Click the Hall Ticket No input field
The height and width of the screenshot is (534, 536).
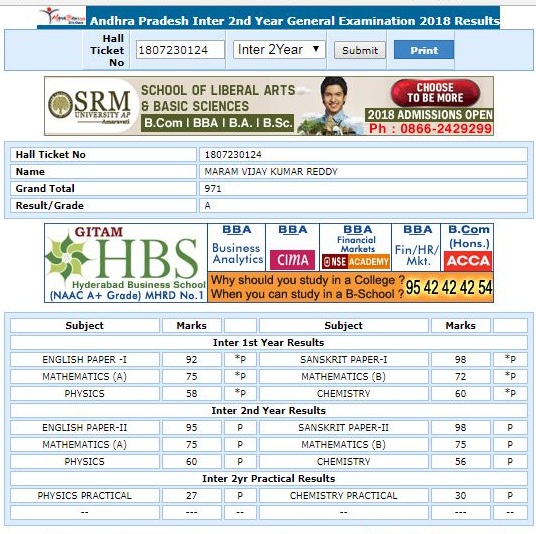click(x=180, y=50)
